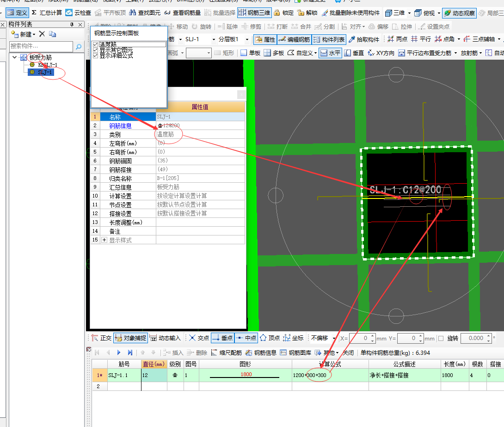Click 编辑钢筋 edit rebar button
Viewport: 504px width, 427px height.
[294, 39]
